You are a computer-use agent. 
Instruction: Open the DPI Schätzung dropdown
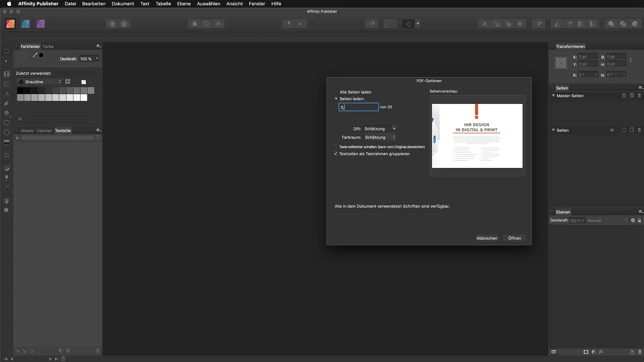click(x=380, y=129)
